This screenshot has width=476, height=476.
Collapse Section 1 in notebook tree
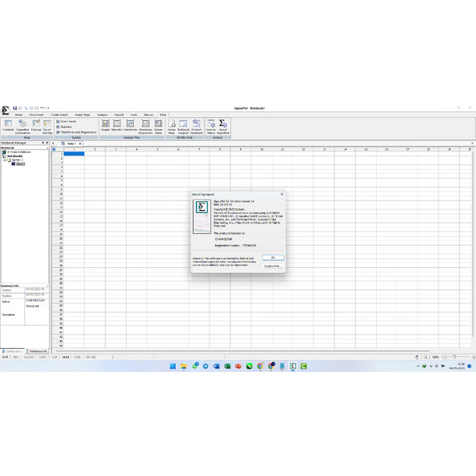point(5,160)
